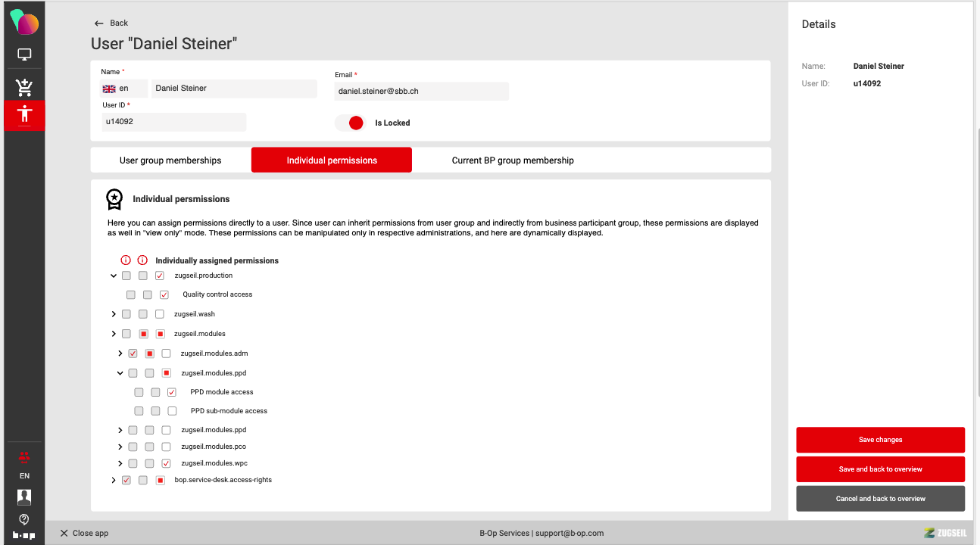
Task: Switch to User group memberships tab
Action: coord(170,160)
